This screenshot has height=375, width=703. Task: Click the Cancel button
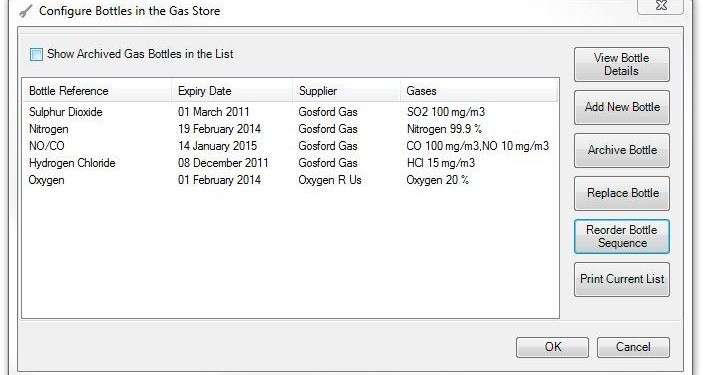pyautogui.click(x=634, y=347)
